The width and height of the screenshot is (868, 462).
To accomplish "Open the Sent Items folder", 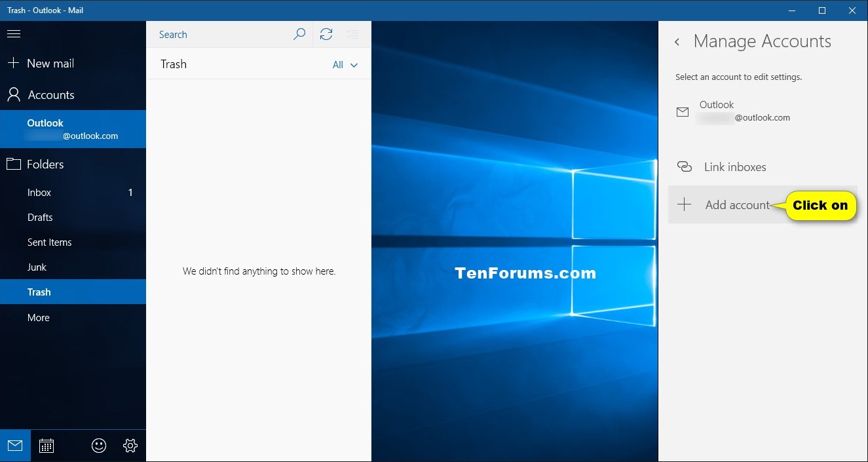I will point(73,242).
